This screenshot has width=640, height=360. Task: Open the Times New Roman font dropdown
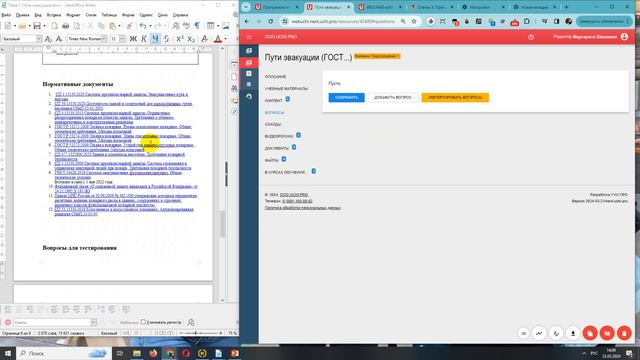104,39
